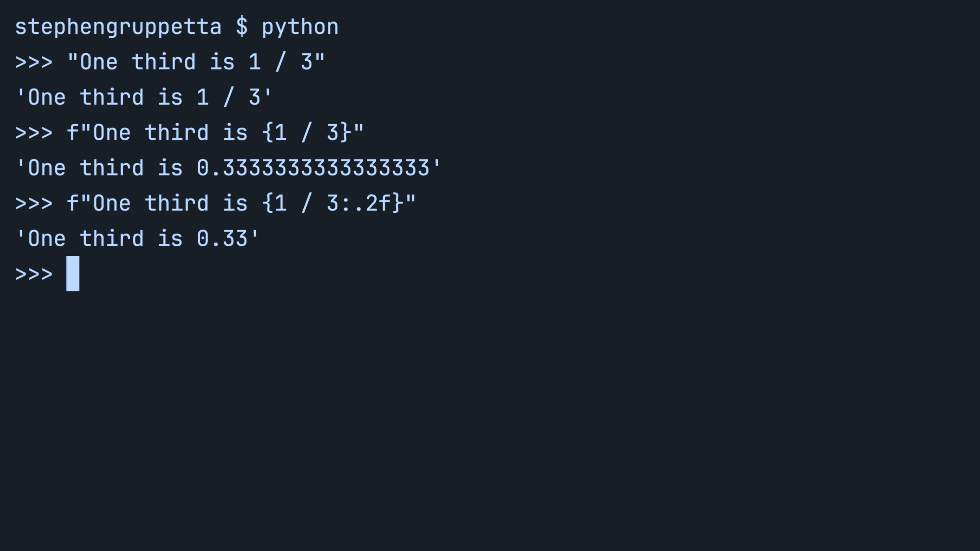Click the block cursor at the last prompt

[x=73, y=273]
